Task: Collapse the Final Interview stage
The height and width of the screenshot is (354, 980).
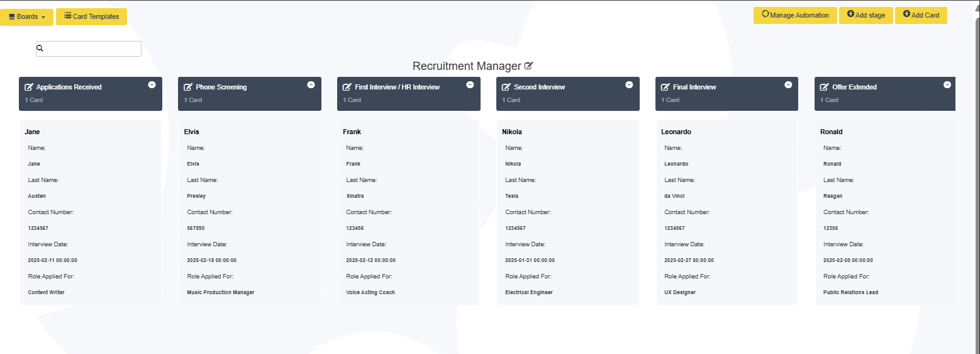Action: (x=788, y=84)
